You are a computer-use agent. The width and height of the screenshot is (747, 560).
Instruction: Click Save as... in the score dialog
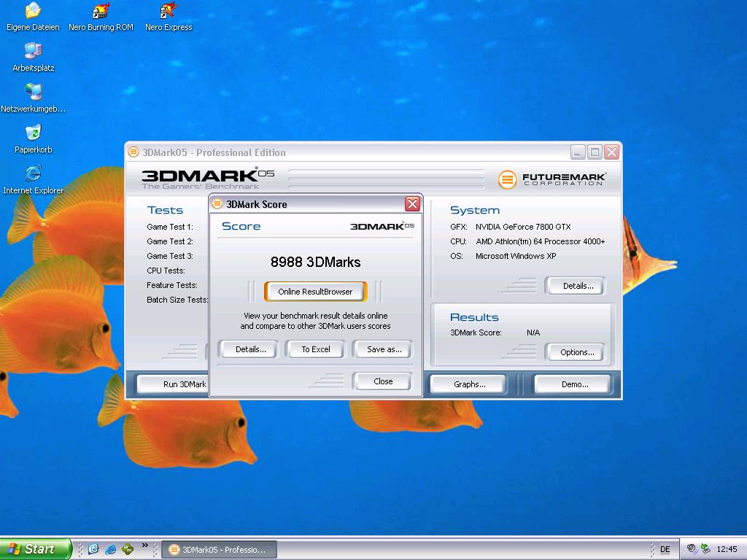point(384,349)
